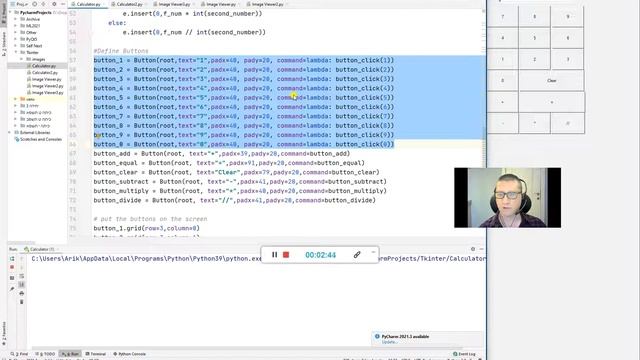Viewport: 640px width, 360px height.
Task: Select Image Viewer.py in project tree
Action: 47,79
